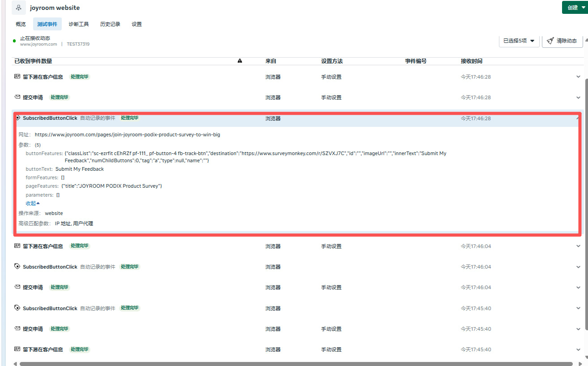Open the 已选择5项 dropdown filter
Viewport: 588px width, 366px height.
(519, 41)
